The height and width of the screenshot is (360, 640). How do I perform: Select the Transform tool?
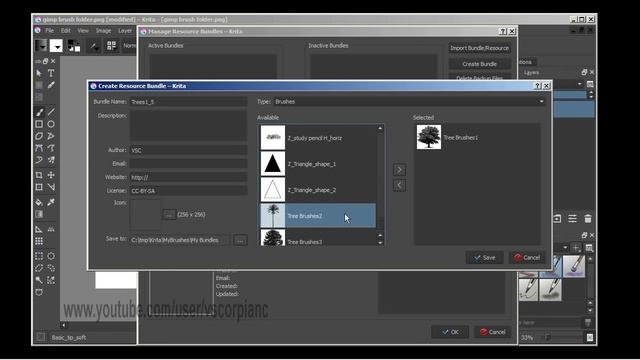[39, 187]
